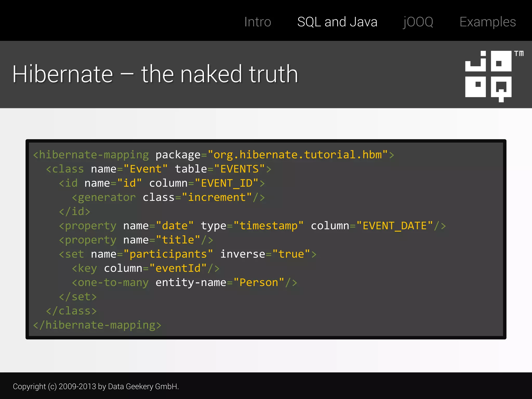Viewport: 532px width, 399px height.
Task: Click the <generator tag name
Action: pos(104,198)
